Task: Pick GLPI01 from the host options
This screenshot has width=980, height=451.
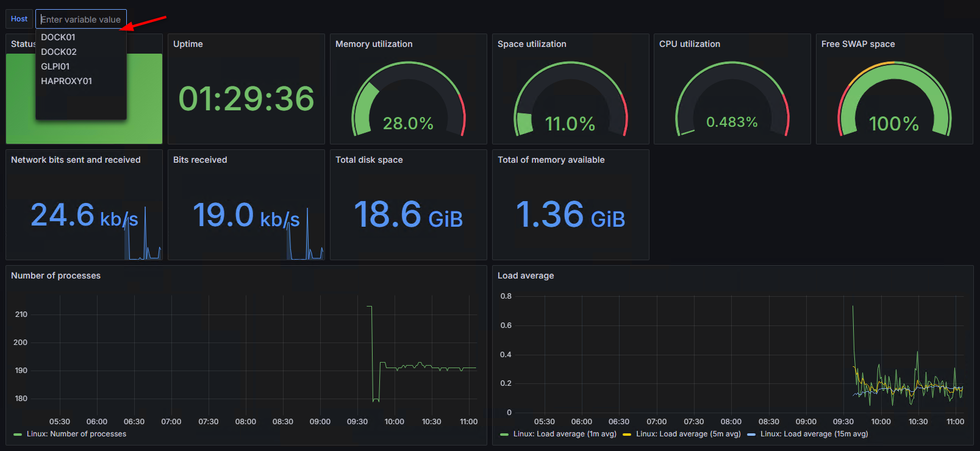Action: pyautogui.click(x=55, y=66)
